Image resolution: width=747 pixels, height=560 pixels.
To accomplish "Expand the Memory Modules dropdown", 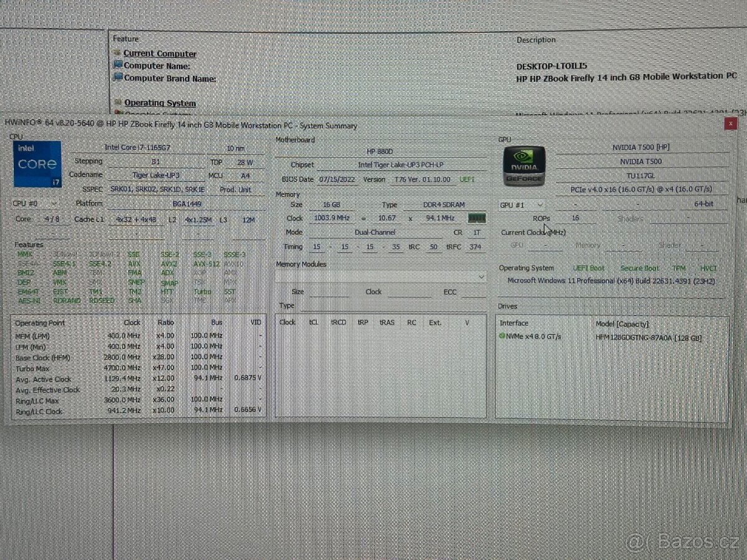I will (482, 276).
